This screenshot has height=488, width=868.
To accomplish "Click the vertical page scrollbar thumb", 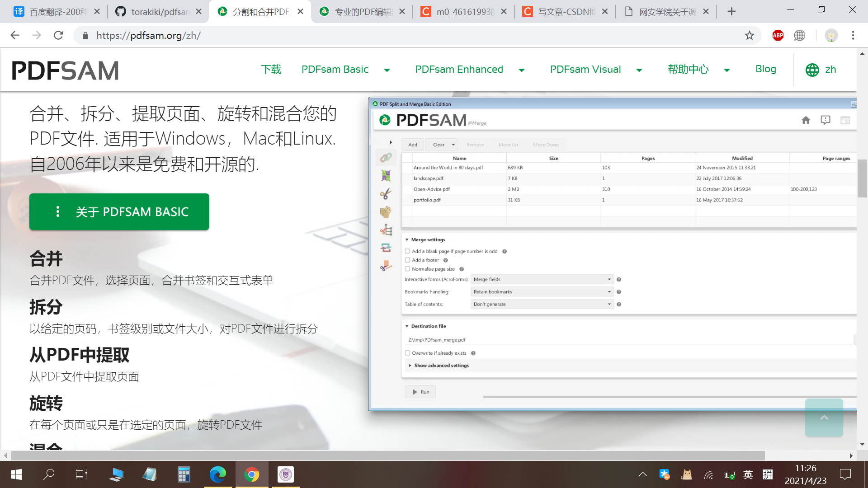I will coord(862,178).
